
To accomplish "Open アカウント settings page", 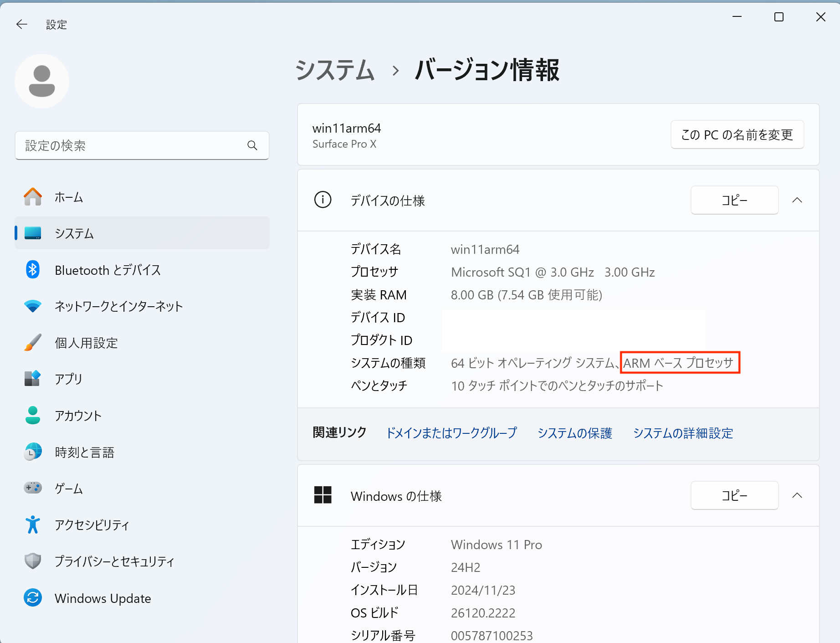I will click(142, 415).
